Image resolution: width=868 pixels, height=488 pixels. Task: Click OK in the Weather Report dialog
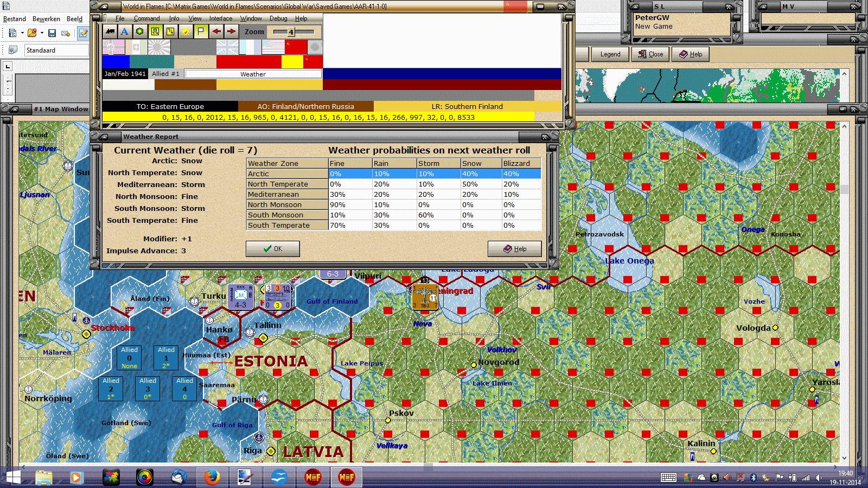click(272, 249)
